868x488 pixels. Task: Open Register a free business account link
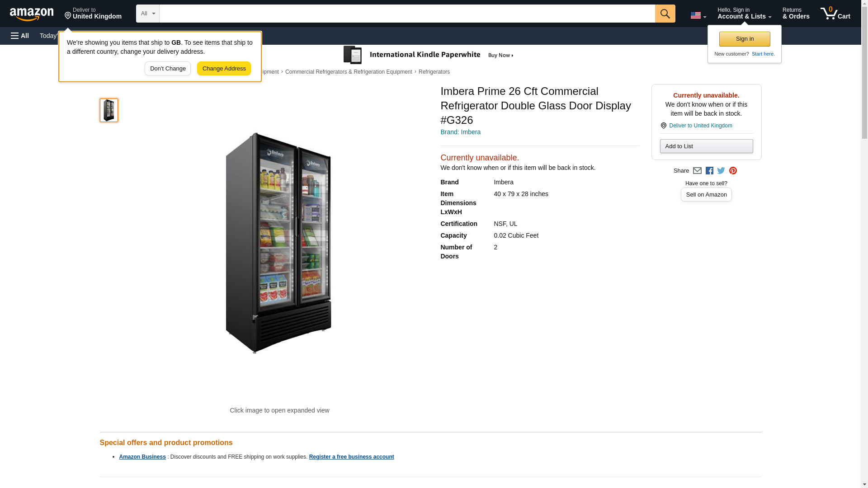coord(351,457)
